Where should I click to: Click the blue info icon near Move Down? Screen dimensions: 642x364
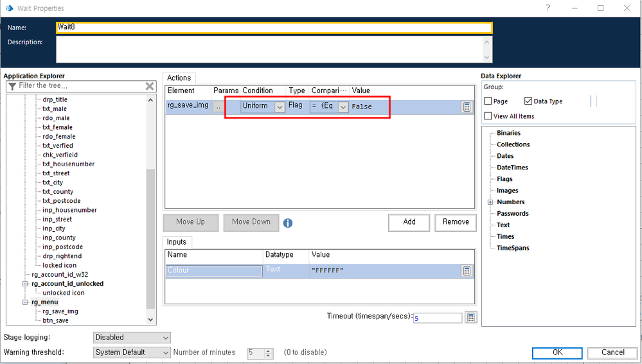[288, 223]
